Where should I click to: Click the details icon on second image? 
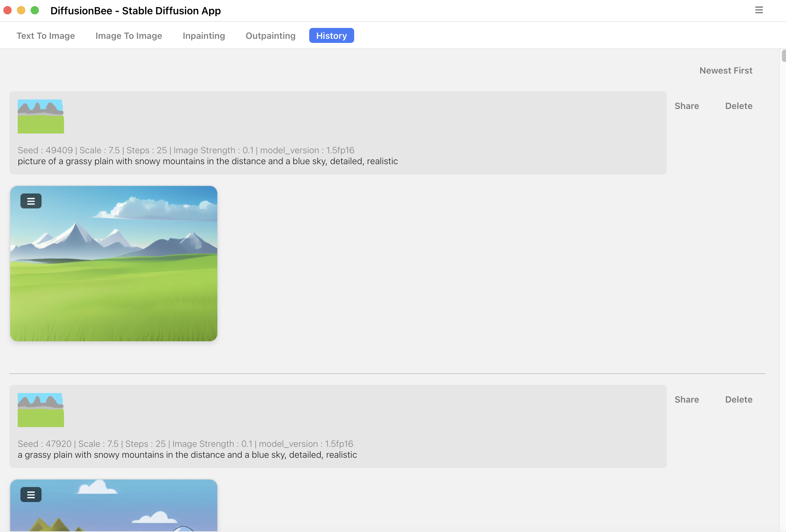30,494
